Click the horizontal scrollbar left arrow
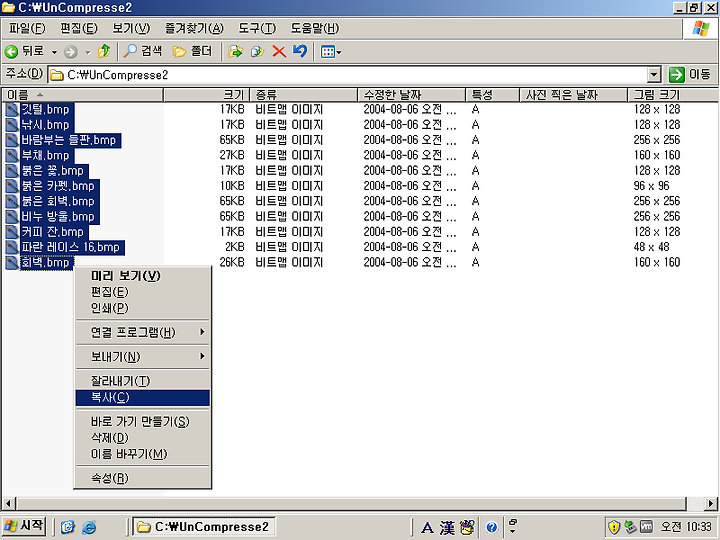This screenshot has height=540, width=720. (7, 503)
